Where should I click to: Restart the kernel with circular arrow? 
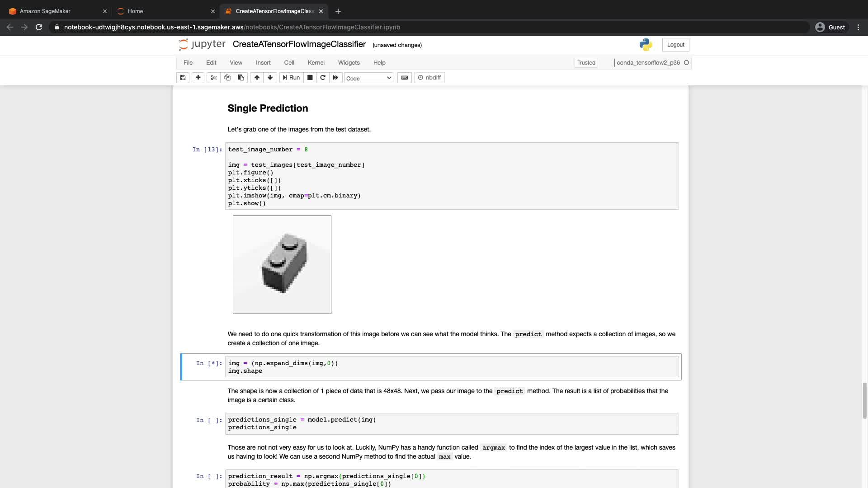coord(323,78)
